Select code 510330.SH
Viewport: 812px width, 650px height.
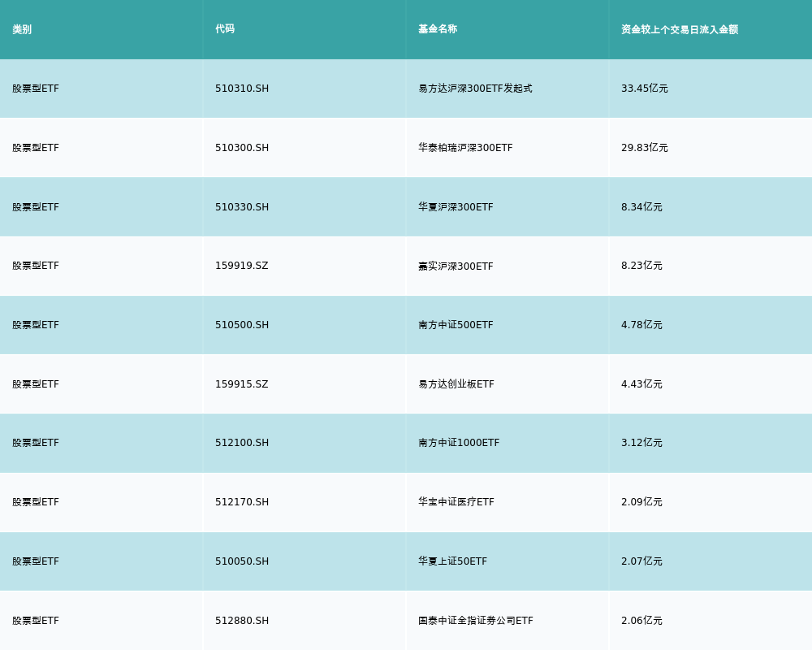[242, 207]
